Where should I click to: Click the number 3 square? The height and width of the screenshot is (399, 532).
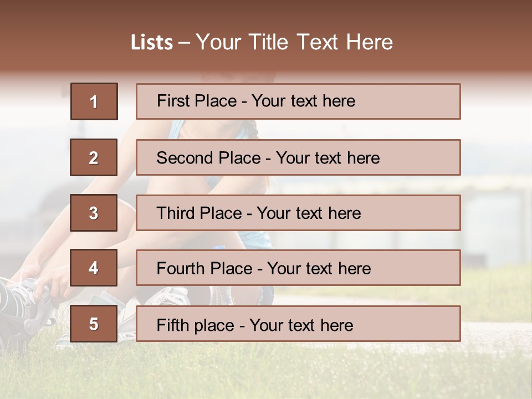94,213
